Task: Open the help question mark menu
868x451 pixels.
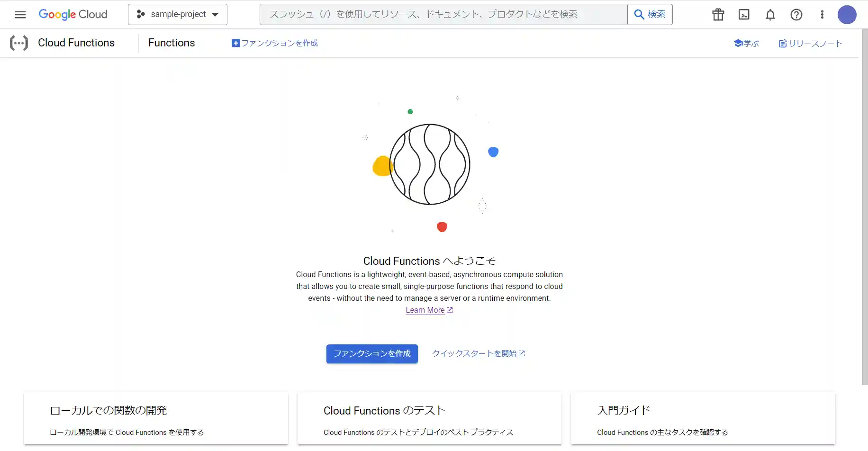Action: [x=796, y=15]
